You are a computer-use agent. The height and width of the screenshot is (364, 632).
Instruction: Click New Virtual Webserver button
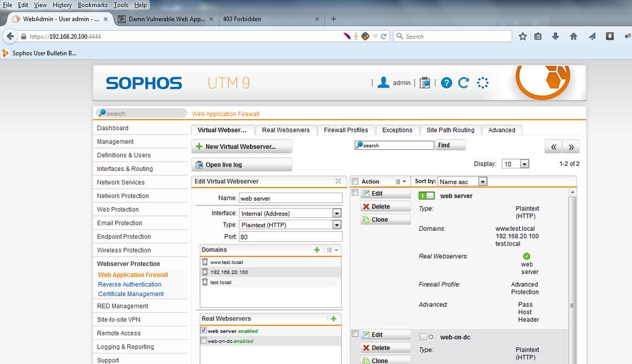click(241, 147)
